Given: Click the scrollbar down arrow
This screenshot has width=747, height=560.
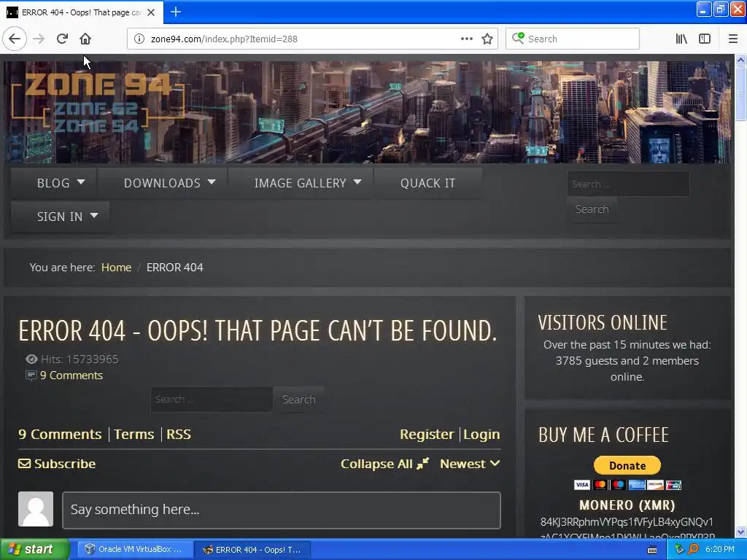Looking at the screenshot, I should pos(740,532).
